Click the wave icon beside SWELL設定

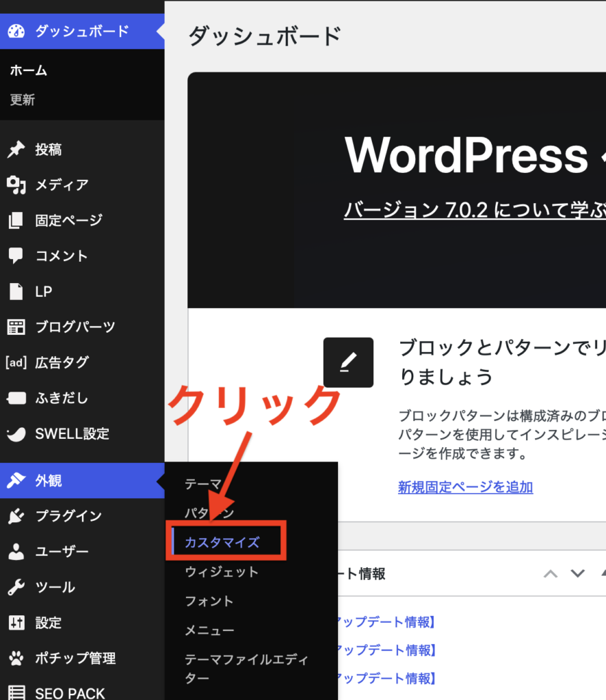[16, 433]
